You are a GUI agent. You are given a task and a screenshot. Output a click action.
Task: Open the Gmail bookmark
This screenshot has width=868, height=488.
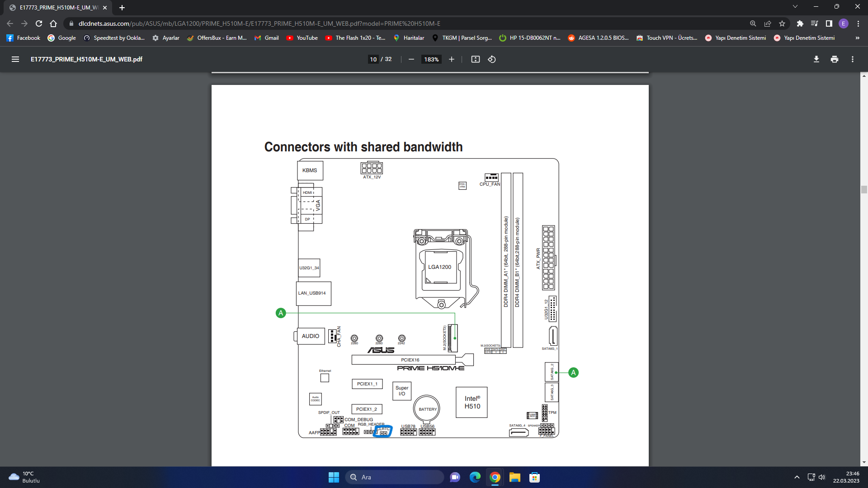click(x=267, y=38)
